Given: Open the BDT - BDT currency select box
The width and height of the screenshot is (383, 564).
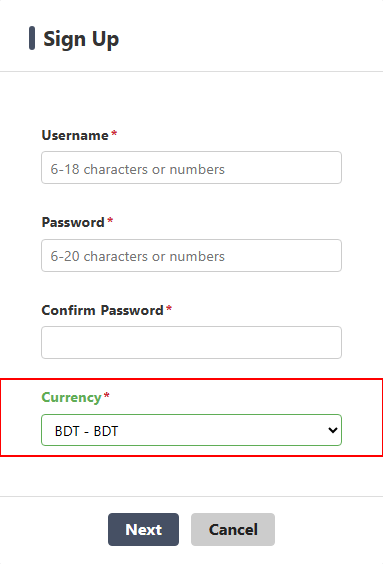Looking at the screenshot, I should click(x=191, y=430).
